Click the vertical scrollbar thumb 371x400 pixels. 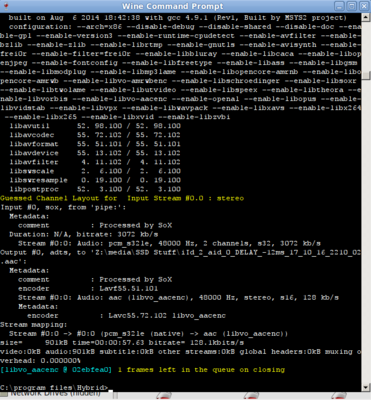pos(366,75)
